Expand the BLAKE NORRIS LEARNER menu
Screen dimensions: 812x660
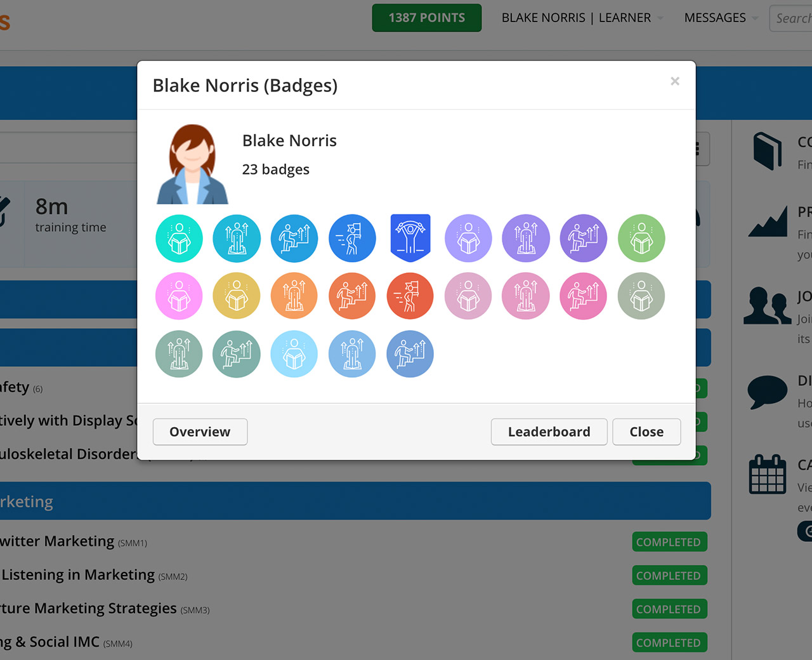click(582, 18)
